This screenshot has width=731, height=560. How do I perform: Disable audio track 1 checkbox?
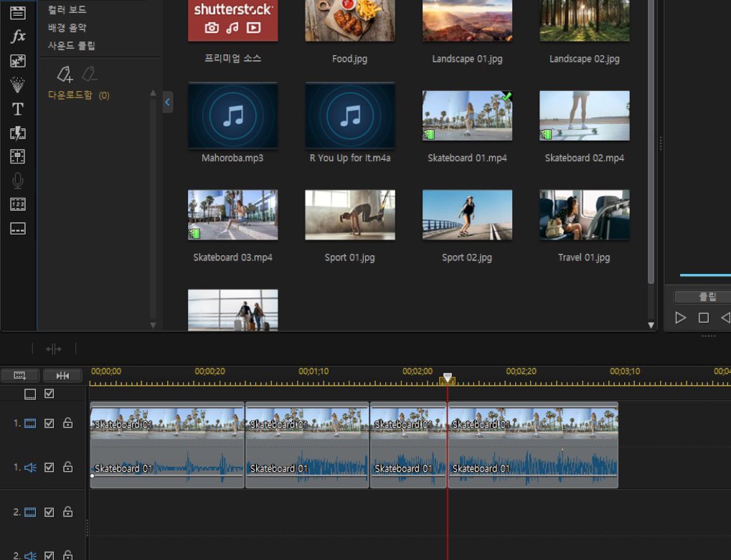49,468
